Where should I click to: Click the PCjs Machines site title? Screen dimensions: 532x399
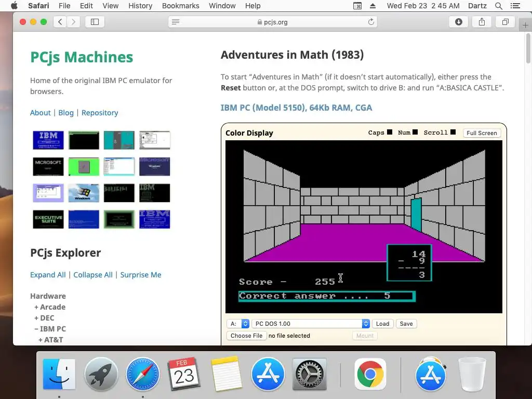[x=82, y=57]
